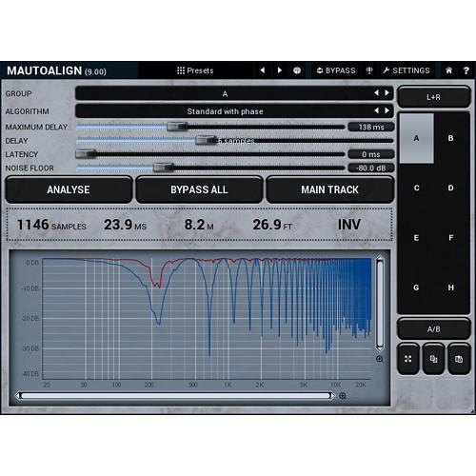
Task: Click the paste preset icon
Action: tap(459, 359)
